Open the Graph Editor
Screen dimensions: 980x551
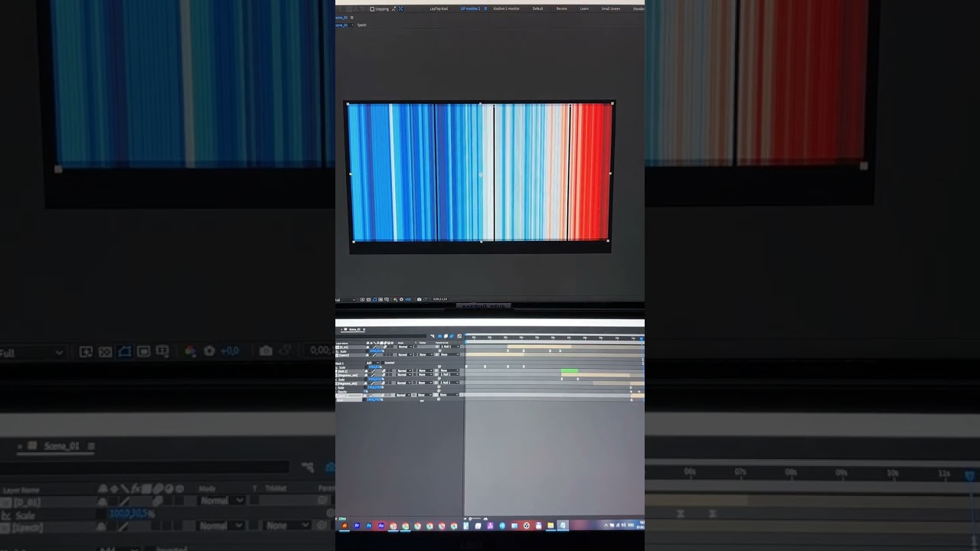point(459,336)
